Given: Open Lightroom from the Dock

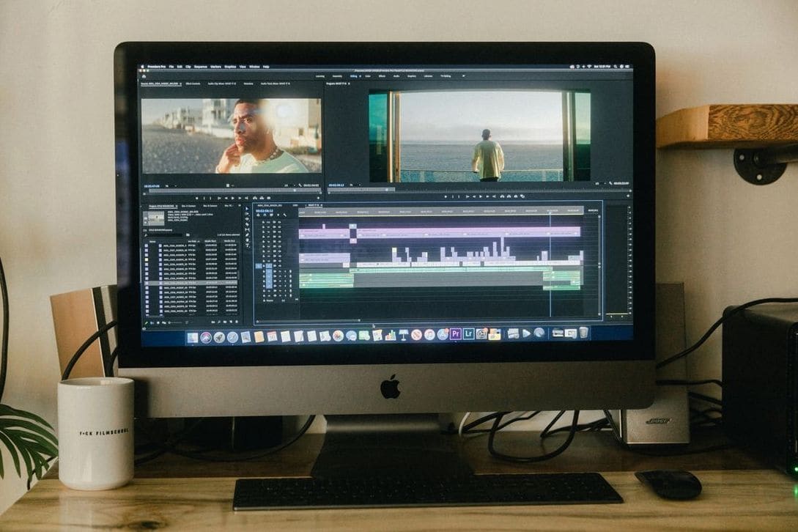Looking at the screenshot, I should (x=469, y=334).
